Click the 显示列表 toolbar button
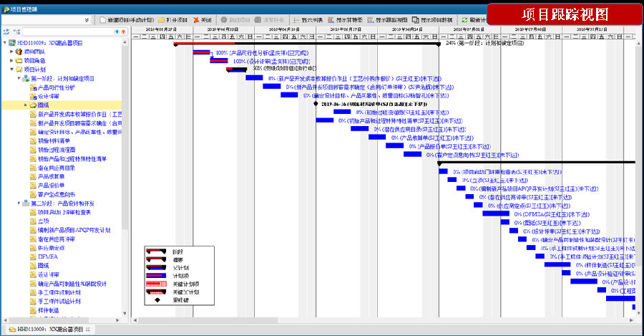The image size is (644, 336). coord(308,20)
